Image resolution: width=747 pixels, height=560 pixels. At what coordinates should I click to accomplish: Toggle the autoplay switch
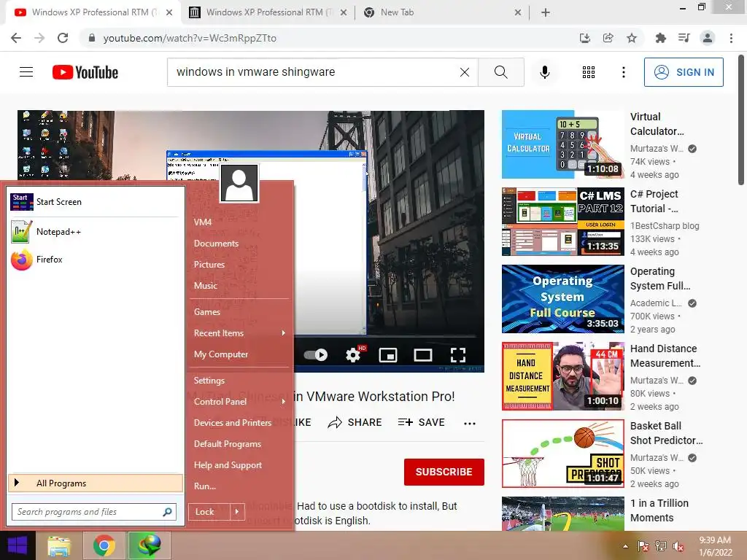coord(316,355)
